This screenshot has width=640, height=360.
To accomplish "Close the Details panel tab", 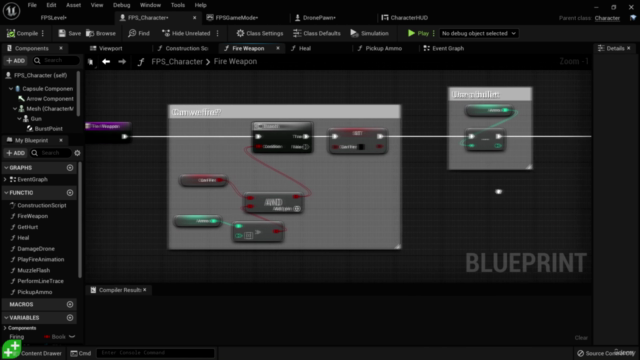I will (629, 48).
